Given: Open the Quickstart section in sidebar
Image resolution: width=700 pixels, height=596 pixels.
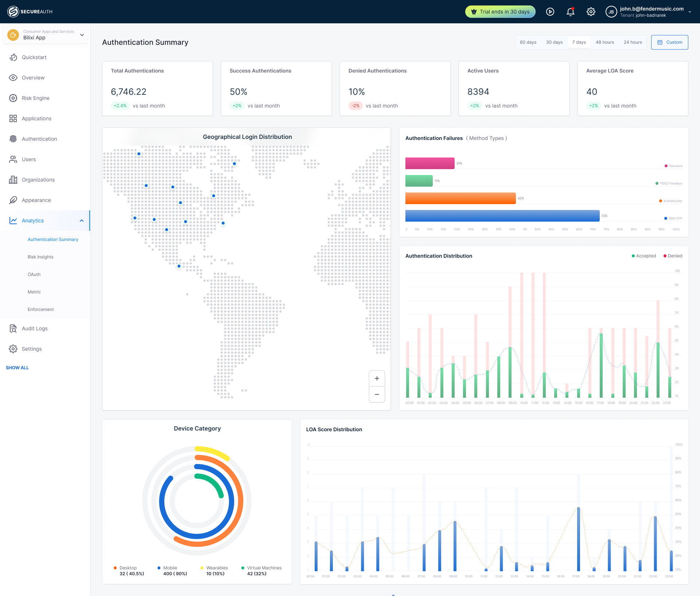Looking at the screenshot, I should pyautogui.click(x=34, y=57).
